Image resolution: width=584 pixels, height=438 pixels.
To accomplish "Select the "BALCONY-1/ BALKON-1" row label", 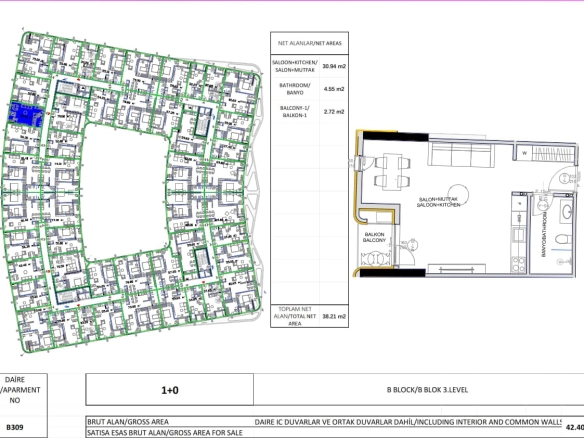I will (x=295, y=111).
